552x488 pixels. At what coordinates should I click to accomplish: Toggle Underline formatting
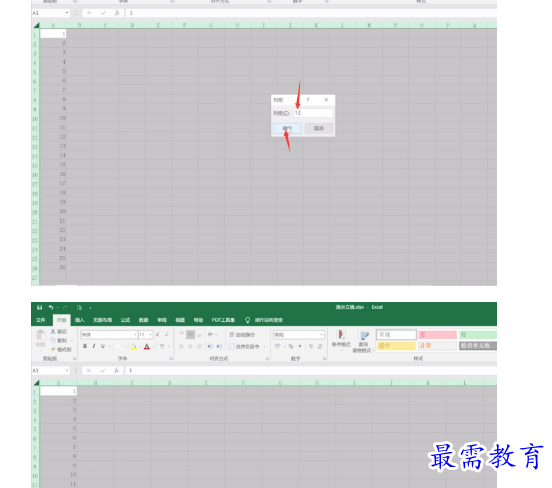pyautogui.click(x=103, y=346)
